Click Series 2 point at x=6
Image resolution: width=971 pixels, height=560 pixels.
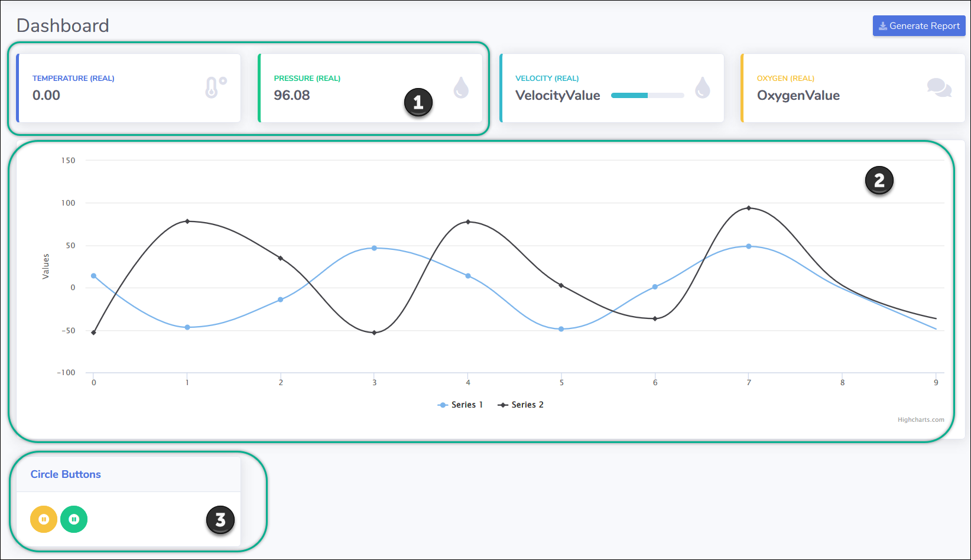pyautogui.click(x=655, y=319)
